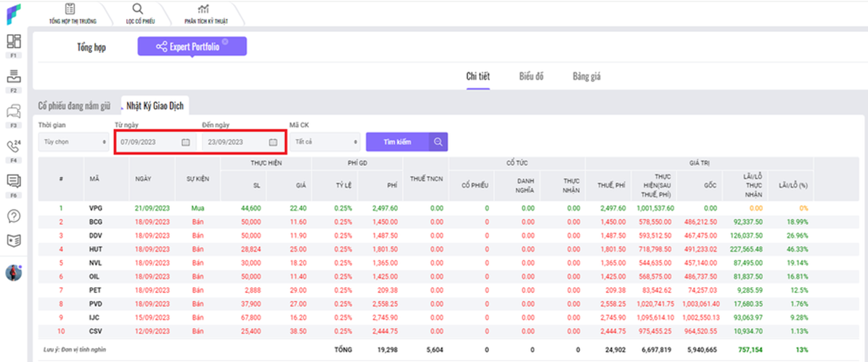Switch to the Biểu đồ tab
868x362 pixels.
531,77
